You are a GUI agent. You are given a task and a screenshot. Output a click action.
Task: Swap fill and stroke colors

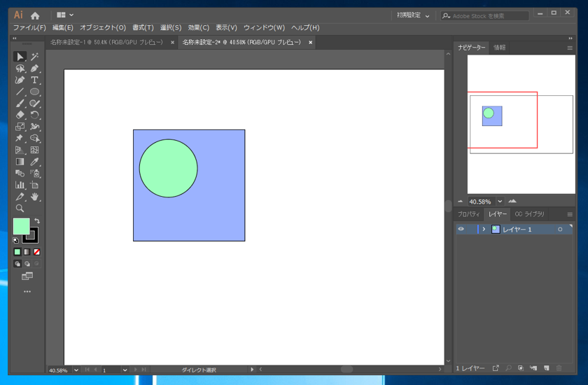37,221
